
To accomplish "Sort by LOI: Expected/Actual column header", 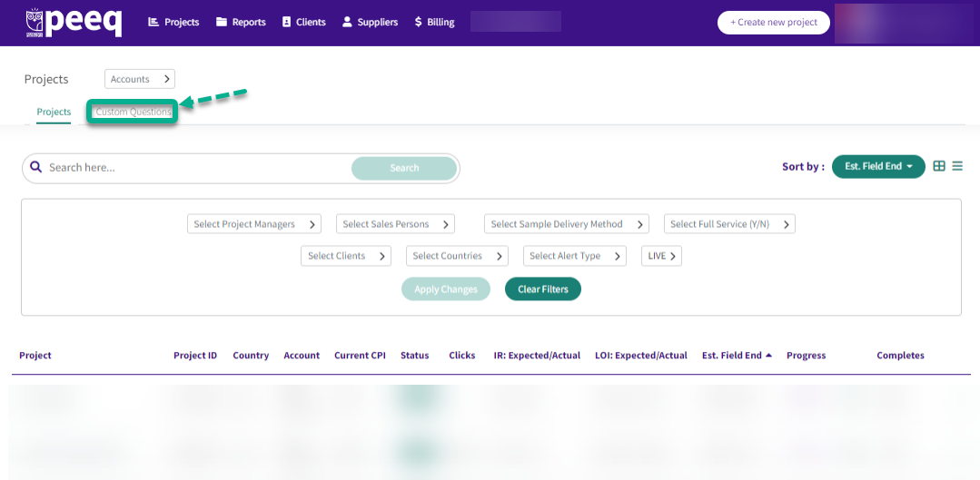I will (x=641, y=355).
